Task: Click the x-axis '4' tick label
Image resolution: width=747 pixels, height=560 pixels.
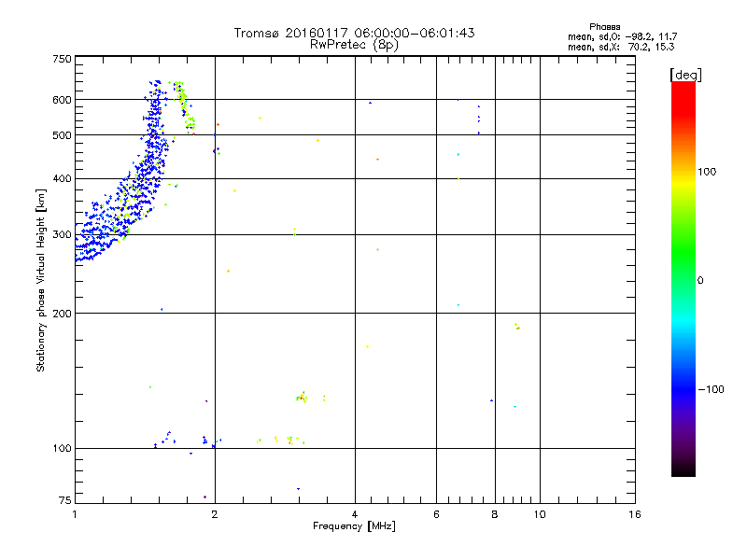Action: coord(355,514)
